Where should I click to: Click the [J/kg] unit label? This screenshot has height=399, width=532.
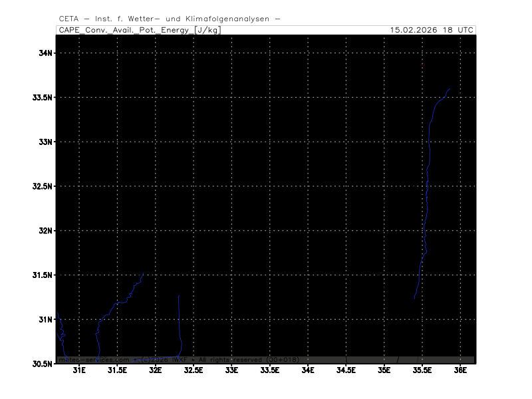pos(207,30)
